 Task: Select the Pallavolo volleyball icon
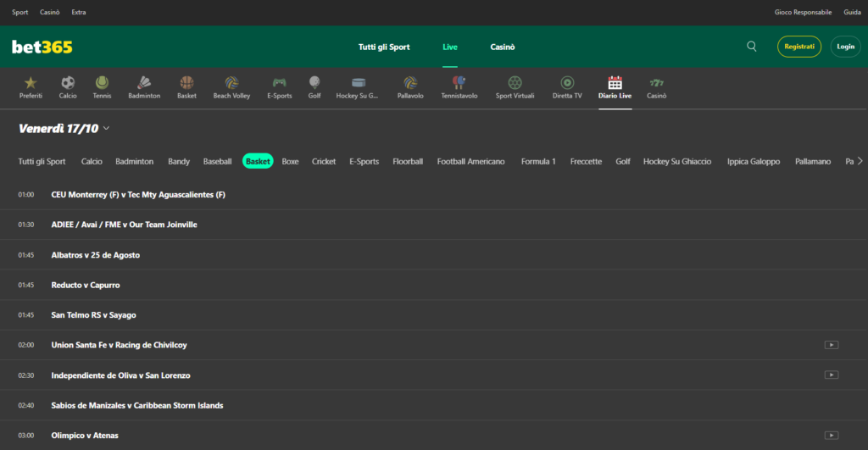pos(410,83)
